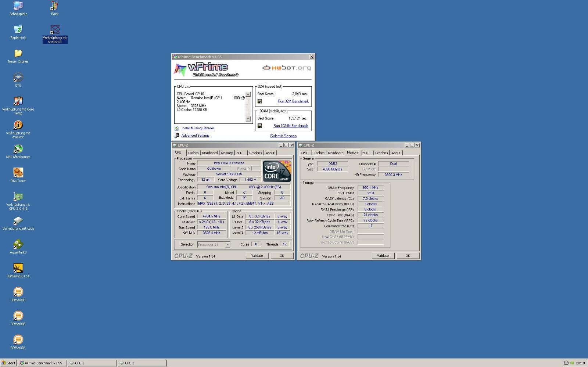Click OK in right CPU-Z memory window
The image size is (588, 367).
408,256
